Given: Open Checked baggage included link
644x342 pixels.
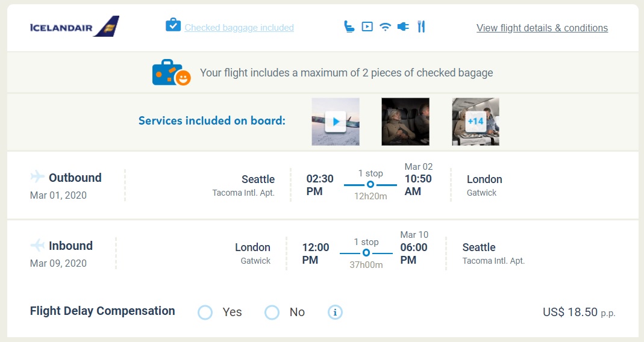Looking at the screenshot, I should 239,28.
